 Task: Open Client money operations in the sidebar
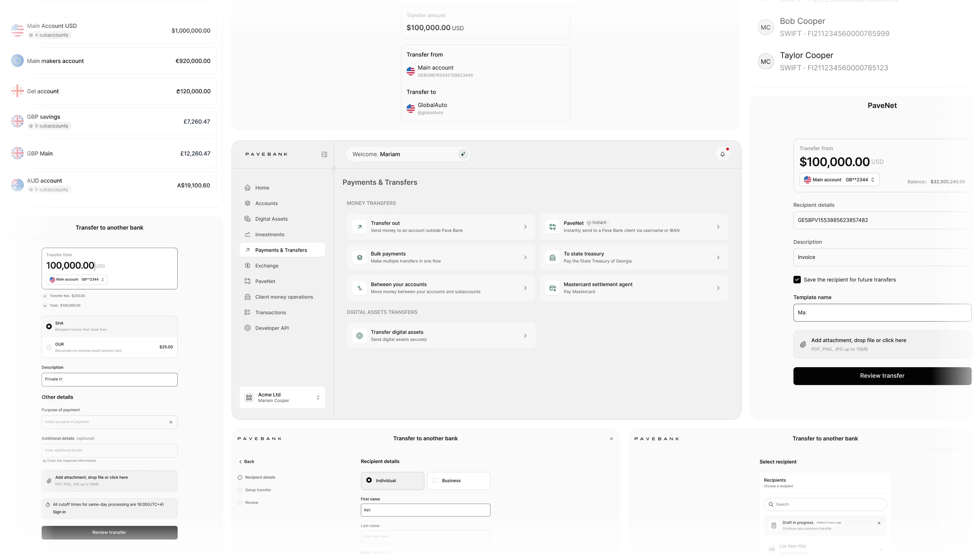pos(282,297)
